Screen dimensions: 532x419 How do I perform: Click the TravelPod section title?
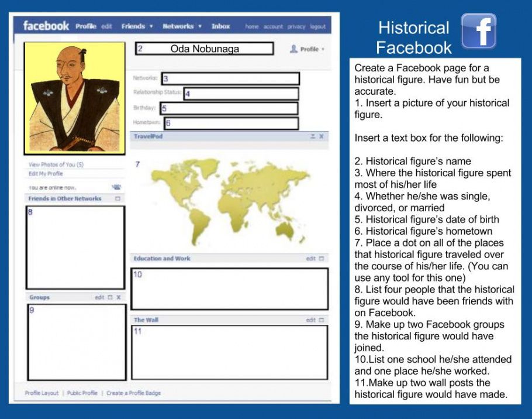[148, 136]
